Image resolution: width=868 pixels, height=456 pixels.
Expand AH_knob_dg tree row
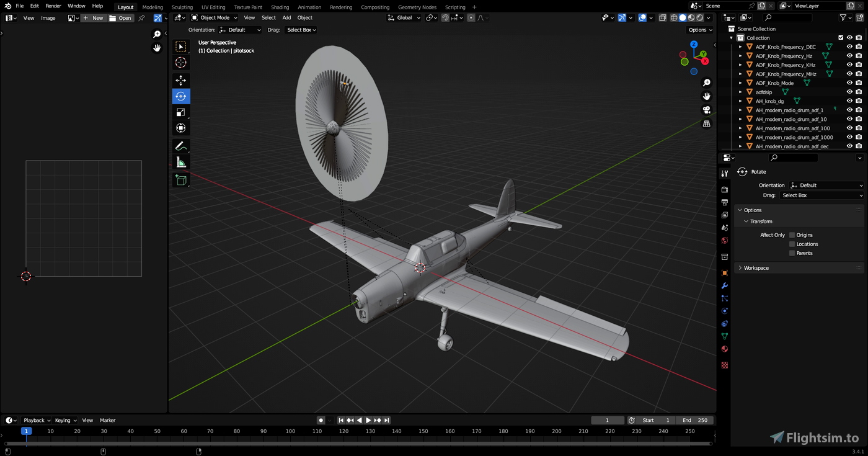(740, 101)
